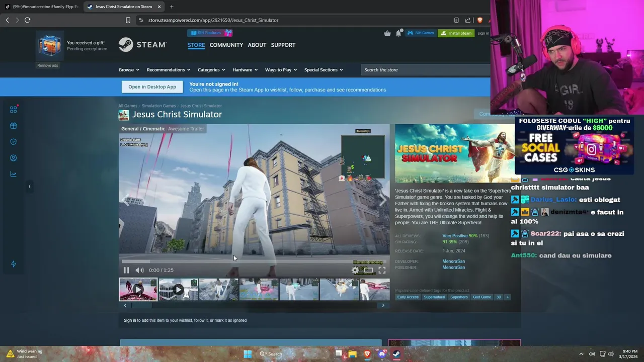Open the Windows Start button

tap(248, 354)
